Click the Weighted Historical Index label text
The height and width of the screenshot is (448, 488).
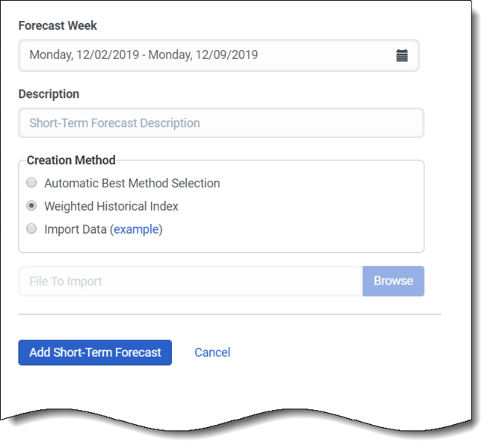click(111, 206)
